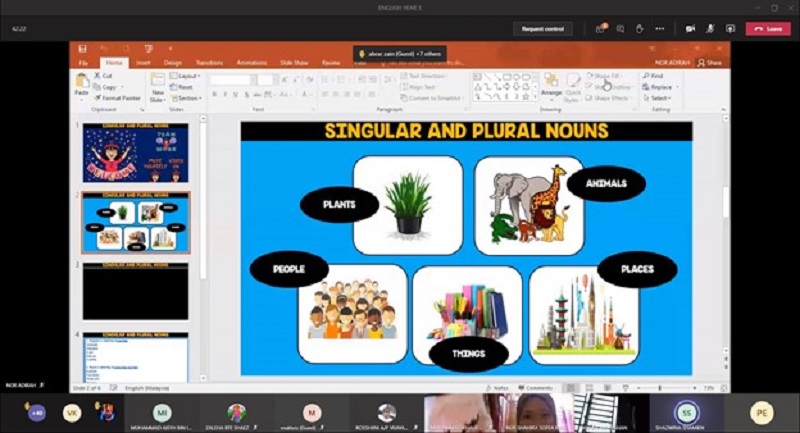
Task: Open the meeting chat icon
Action: click(x=620, y=29)
